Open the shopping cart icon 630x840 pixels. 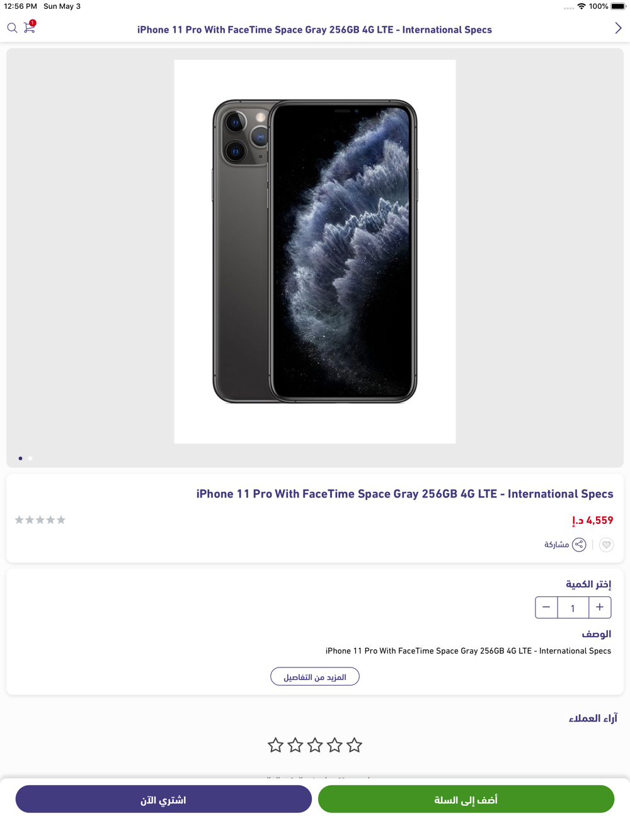pos(30,27)
